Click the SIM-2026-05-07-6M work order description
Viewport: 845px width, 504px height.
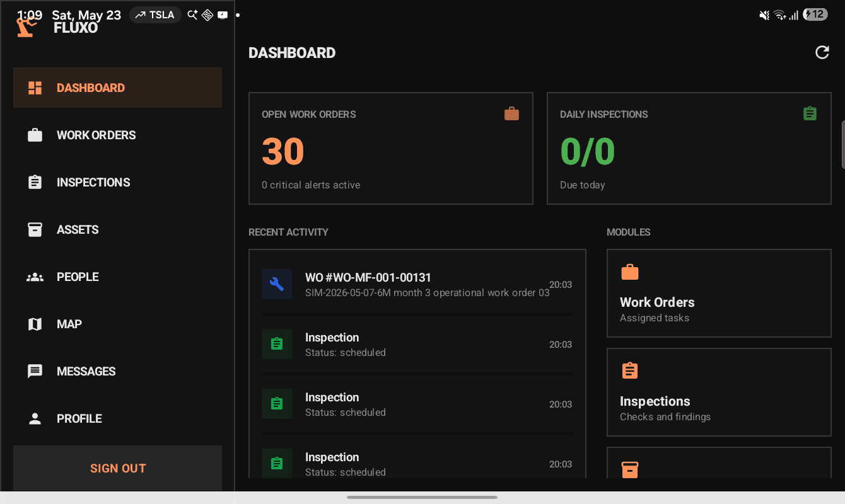pos(428,293)
